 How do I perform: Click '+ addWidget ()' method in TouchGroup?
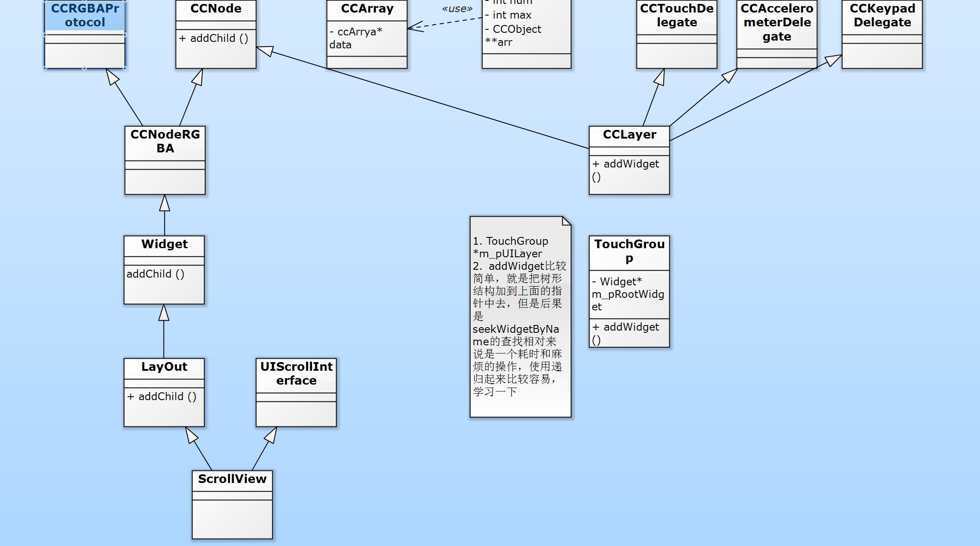626,334
